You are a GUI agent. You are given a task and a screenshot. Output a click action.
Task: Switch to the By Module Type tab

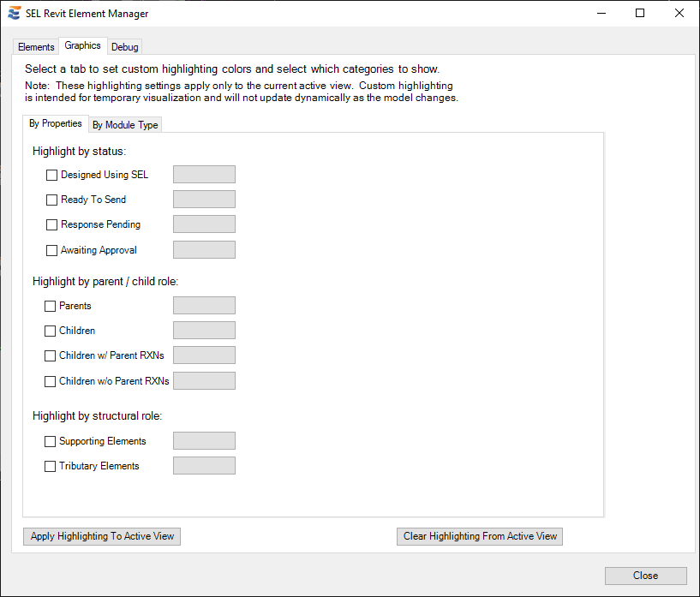point(125,125)
